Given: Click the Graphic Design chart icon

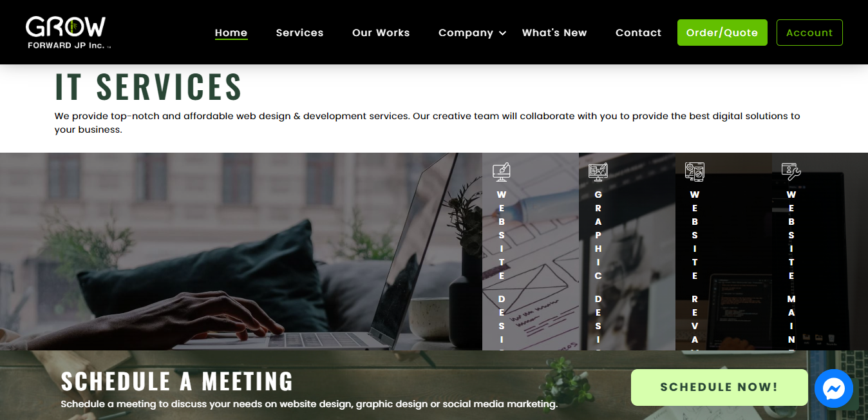Looking at the screenshot, I should (598, 171).
